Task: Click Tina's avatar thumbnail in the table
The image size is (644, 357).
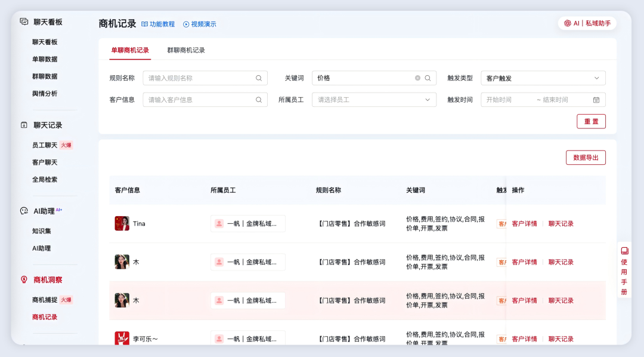Action: click(122, 223)
